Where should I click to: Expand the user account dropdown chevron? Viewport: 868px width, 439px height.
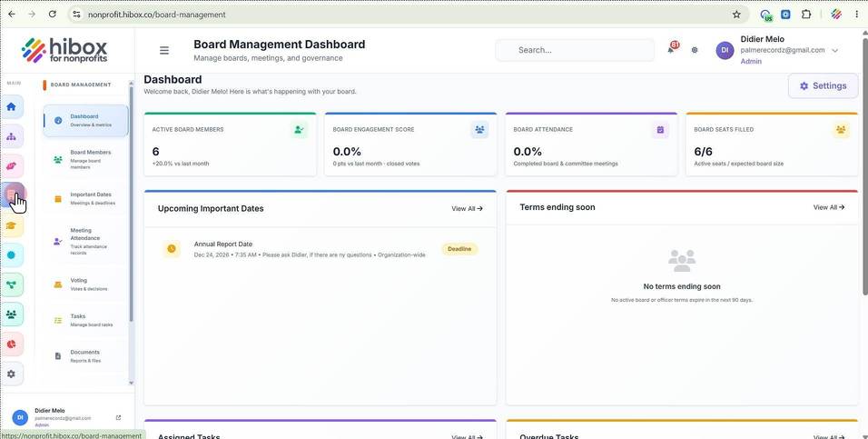coord(834,50)
